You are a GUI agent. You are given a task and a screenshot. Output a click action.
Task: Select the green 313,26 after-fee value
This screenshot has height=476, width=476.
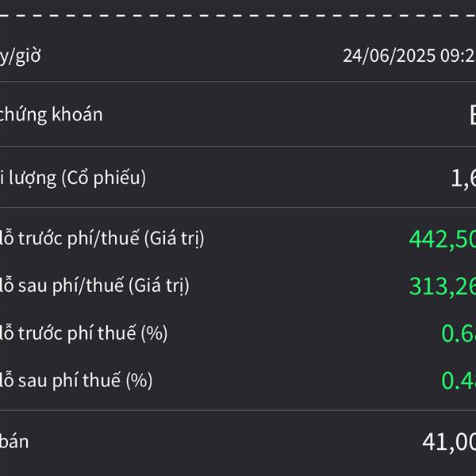[443, 287]
